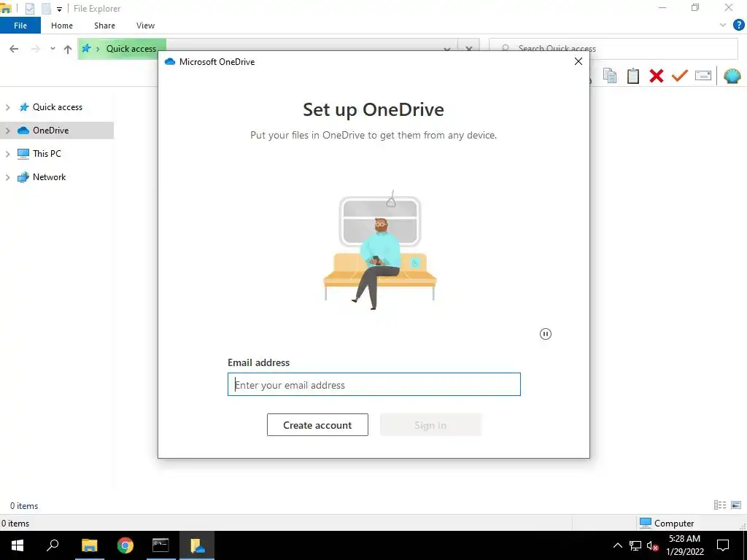747x560 pixels.
Task: Expand This PC tree node
Action: [7, 154]
